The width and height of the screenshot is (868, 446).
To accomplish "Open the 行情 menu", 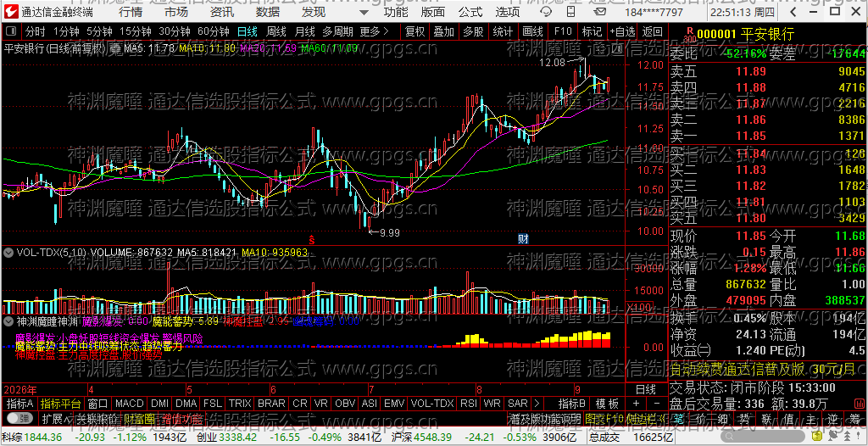I will point(131,12).
